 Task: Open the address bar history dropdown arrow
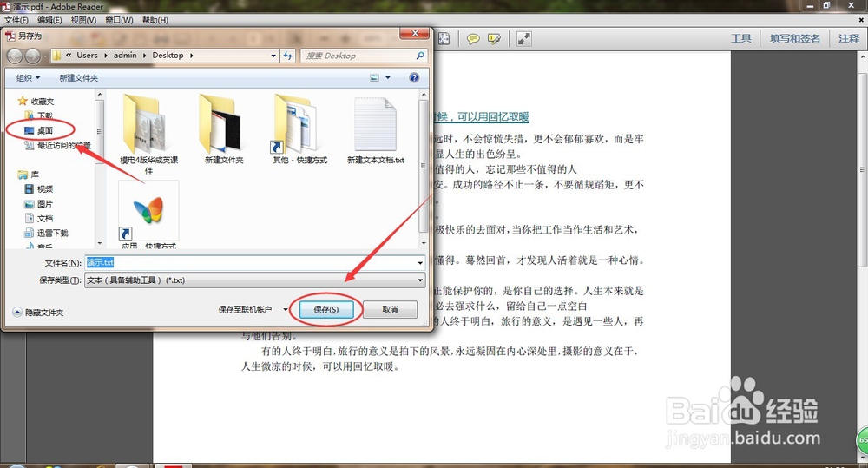[273, 56]
